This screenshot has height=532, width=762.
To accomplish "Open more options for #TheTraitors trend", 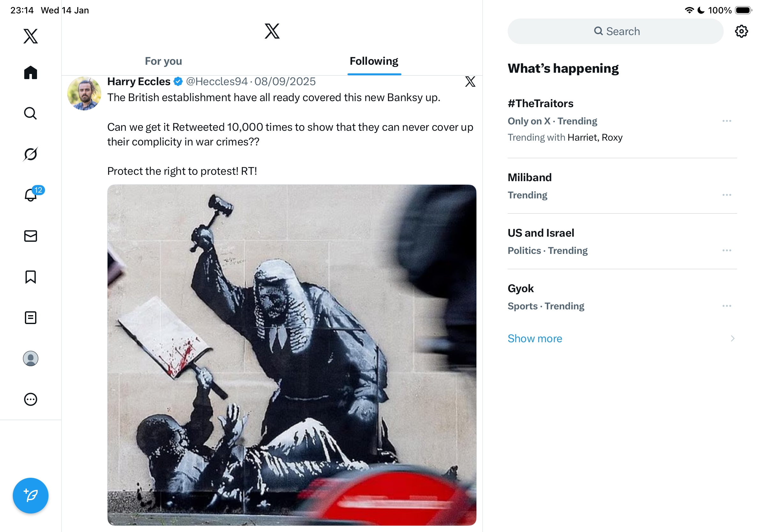I will [x=727, y=121].
